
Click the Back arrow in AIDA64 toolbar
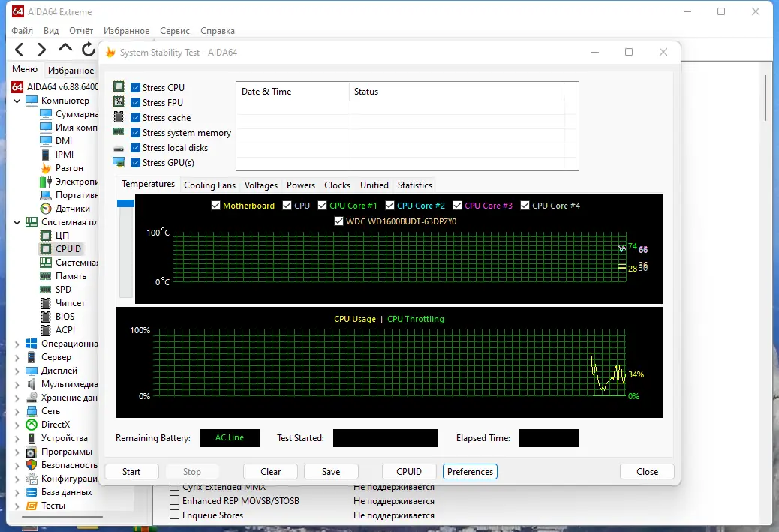(x=19, y=50)
